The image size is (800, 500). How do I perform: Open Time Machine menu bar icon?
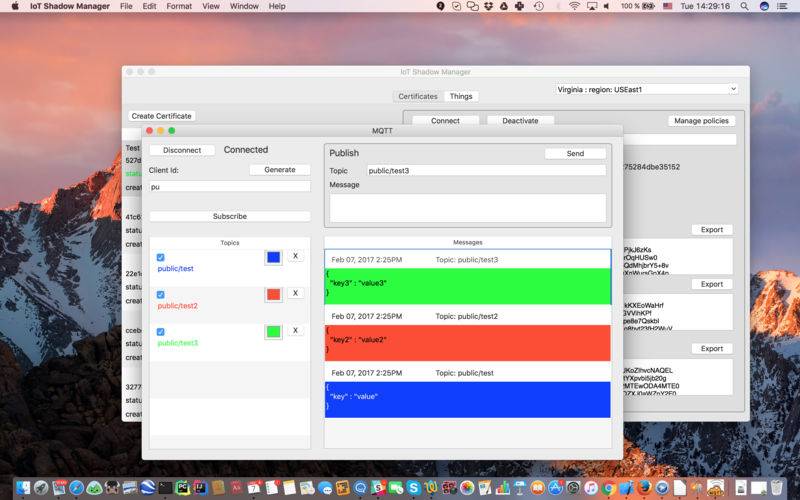[539, 6]
